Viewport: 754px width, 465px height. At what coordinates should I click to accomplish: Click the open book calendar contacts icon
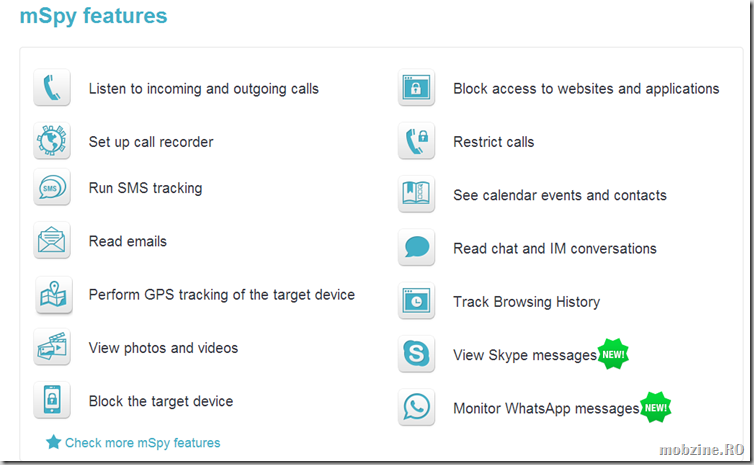[416, 194]
